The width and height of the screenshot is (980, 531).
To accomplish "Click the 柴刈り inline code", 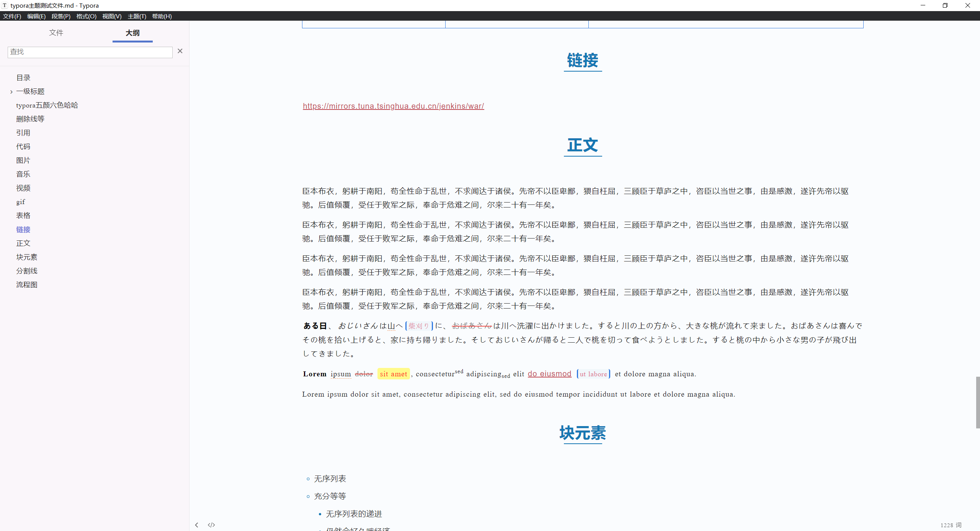I will (419, 326).
